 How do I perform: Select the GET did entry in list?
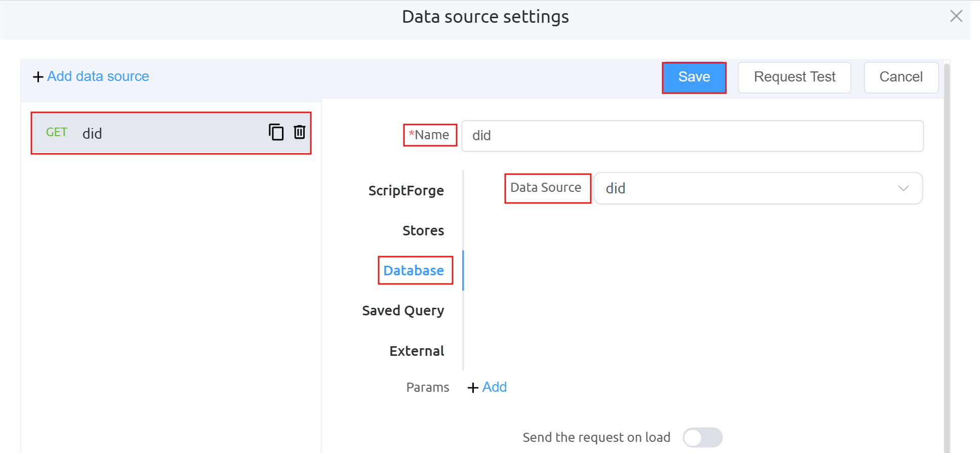pyautogui.click(x=152, y=133)
